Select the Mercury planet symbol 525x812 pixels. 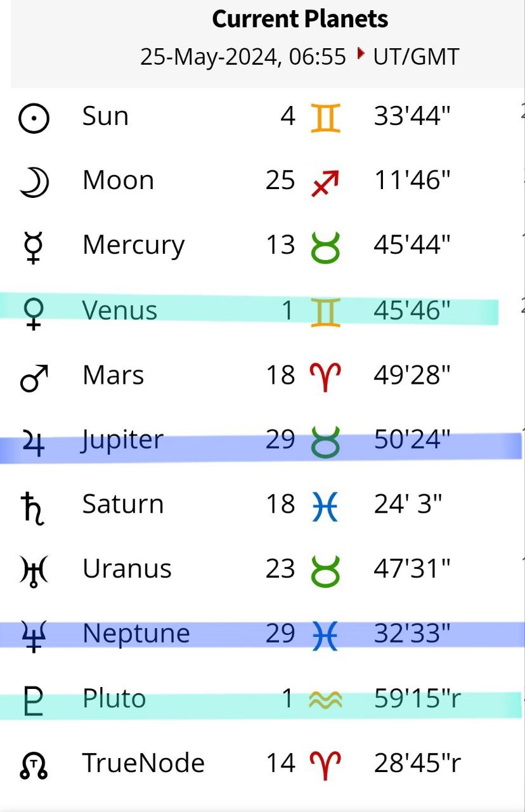pos(34,247)
